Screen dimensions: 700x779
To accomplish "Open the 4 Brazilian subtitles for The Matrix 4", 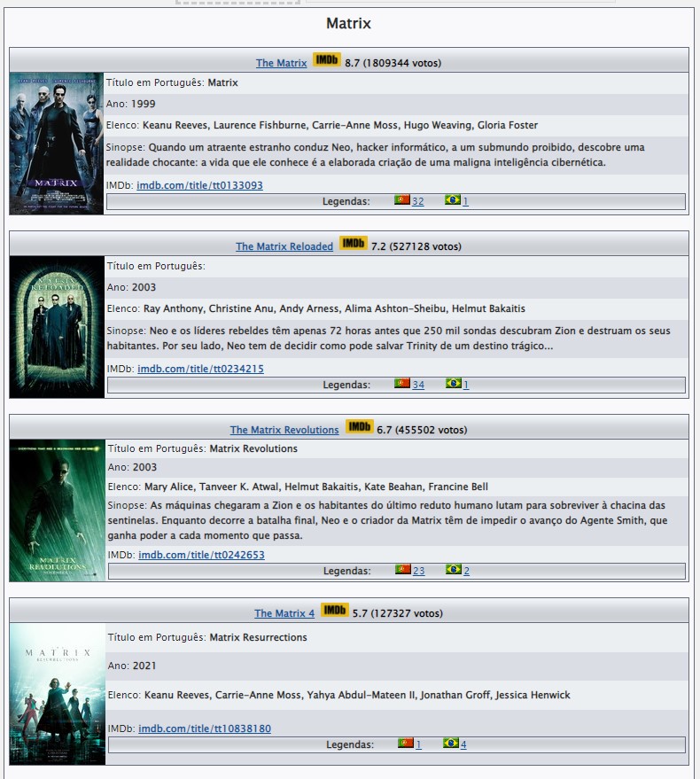I will [463, 744].
